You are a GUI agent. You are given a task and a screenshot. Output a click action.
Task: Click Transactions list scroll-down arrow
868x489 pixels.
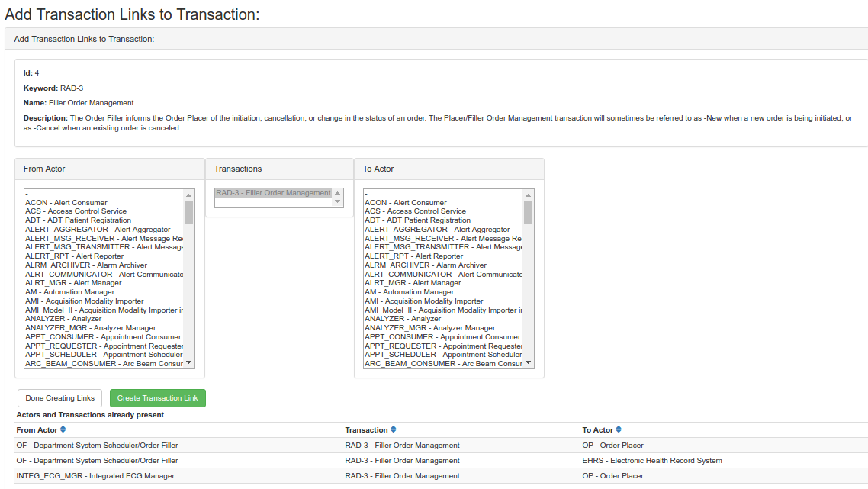pyautogui.click(x=338, y=201)
